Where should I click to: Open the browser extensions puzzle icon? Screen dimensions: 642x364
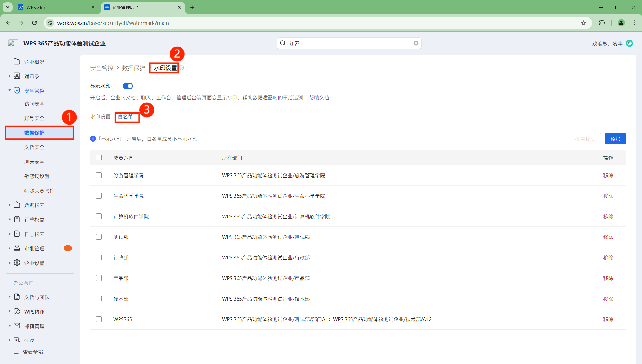coord(602,23)
